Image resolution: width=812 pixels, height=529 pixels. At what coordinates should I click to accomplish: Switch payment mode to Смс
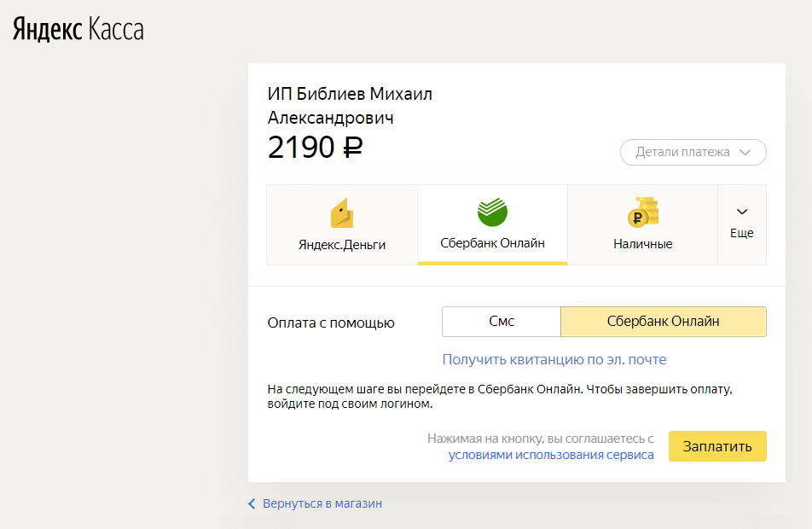[502, 322]
